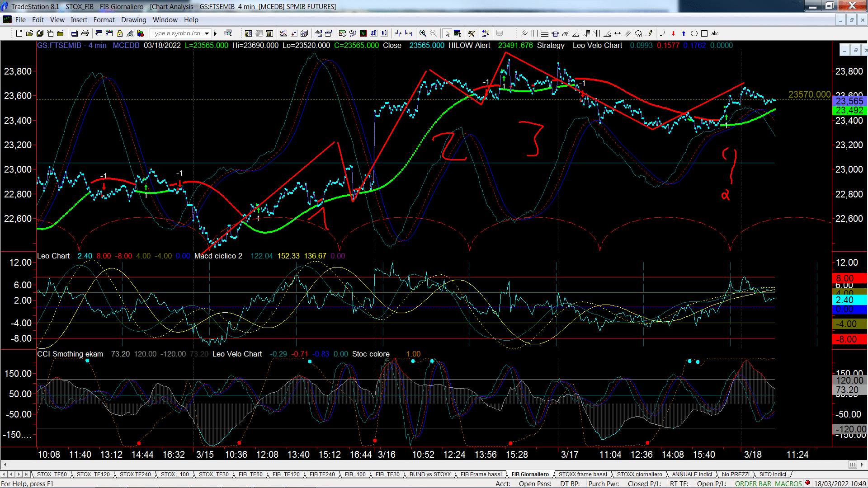
Task: Select the ellipse drawing tool
Action: coord(694,33)
